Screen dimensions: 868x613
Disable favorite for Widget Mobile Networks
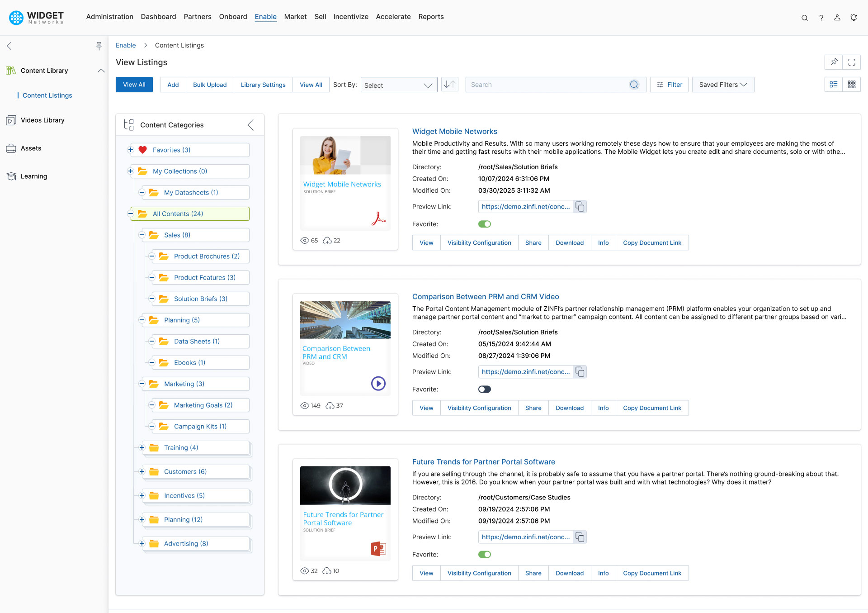(484, 223)
